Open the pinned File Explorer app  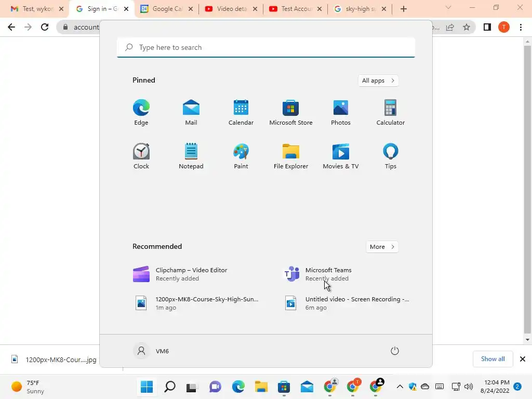click(291, 156)
